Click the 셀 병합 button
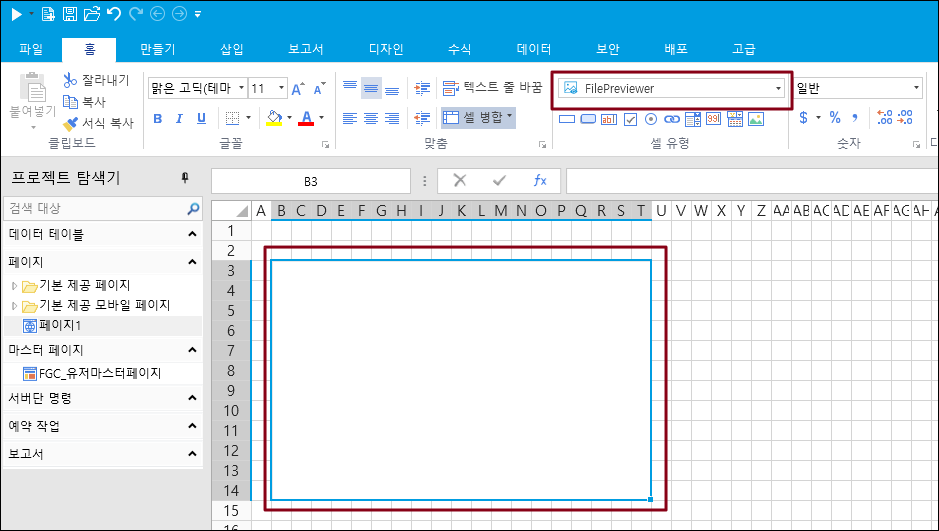This screenshot has height=531, width=939. point(478,118)
